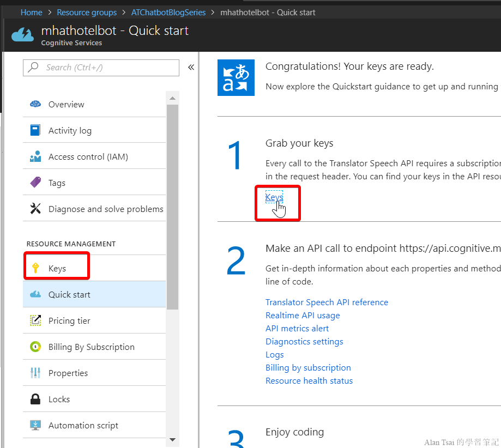Select the Quick start menu item
The height and width of the screenshot is (448, 501).
[x=94, y=295]
